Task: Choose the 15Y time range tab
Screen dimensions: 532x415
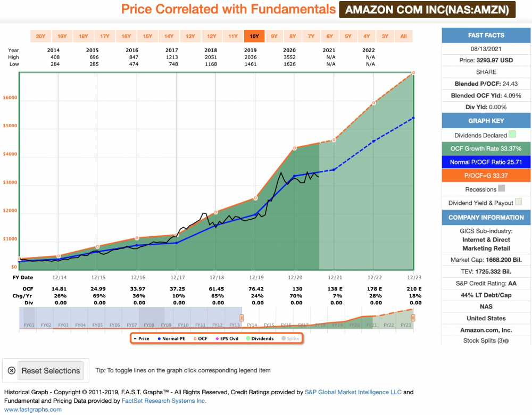Action: point(147,36)
